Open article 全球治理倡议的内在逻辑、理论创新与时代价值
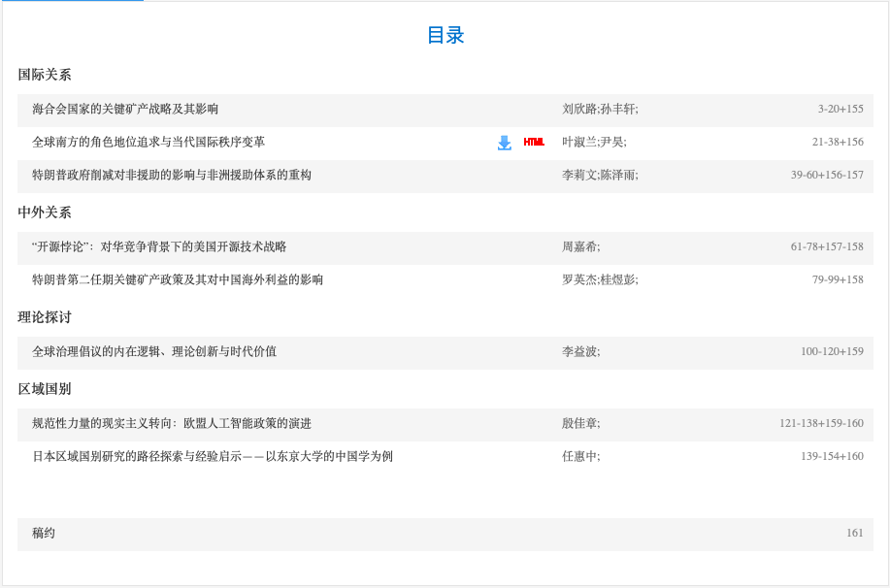Viewport: 890px width, 588px height. [x=154, y=352]
